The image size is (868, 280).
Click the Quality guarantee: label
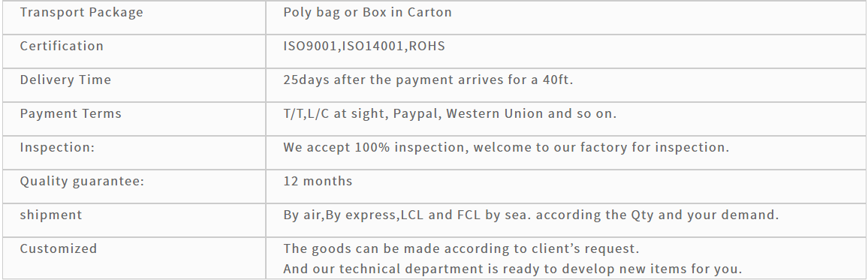point(82,181)
